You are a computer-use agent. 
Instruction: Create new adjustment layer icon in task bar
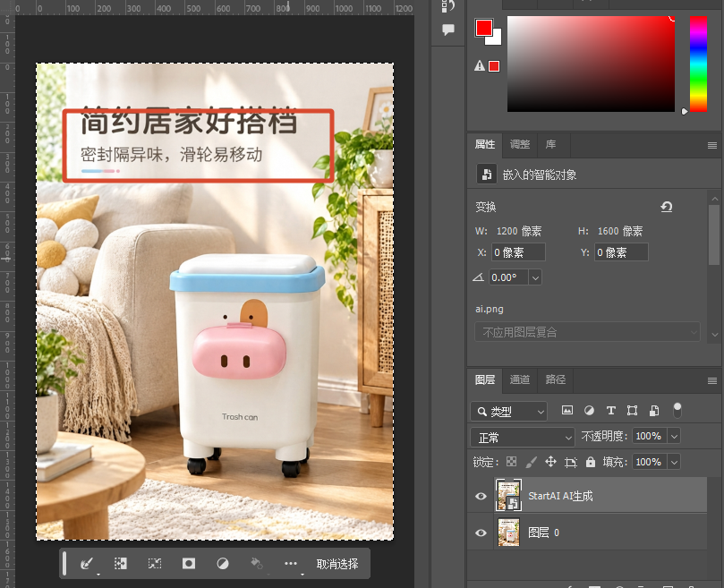[223, 564]
